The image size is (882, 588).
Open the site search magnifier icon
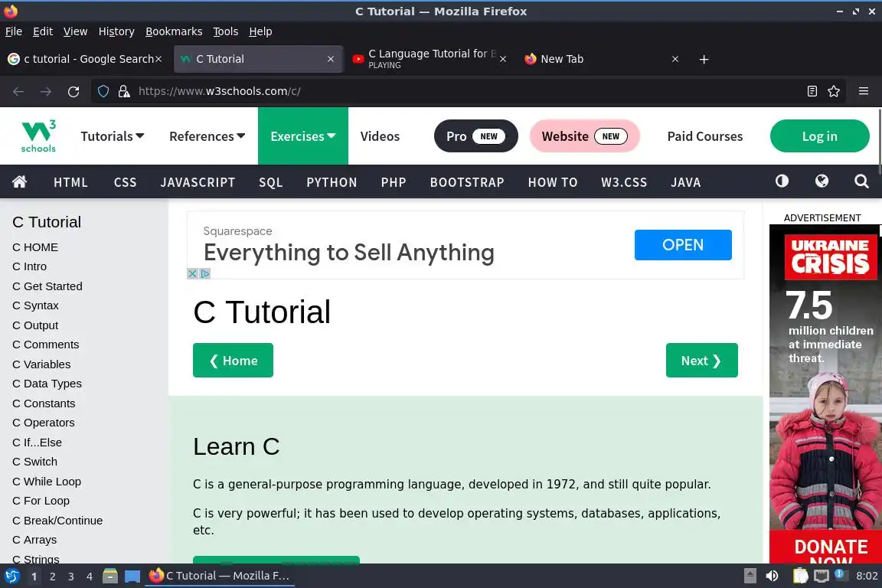point(861,181)
